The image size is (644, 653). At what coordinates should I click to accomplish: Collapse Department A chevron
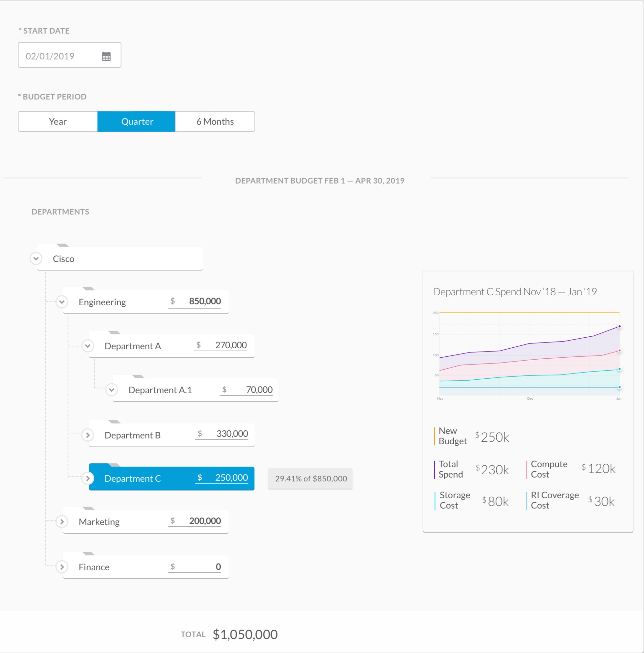pyautogui.click(x=88, y=346)
